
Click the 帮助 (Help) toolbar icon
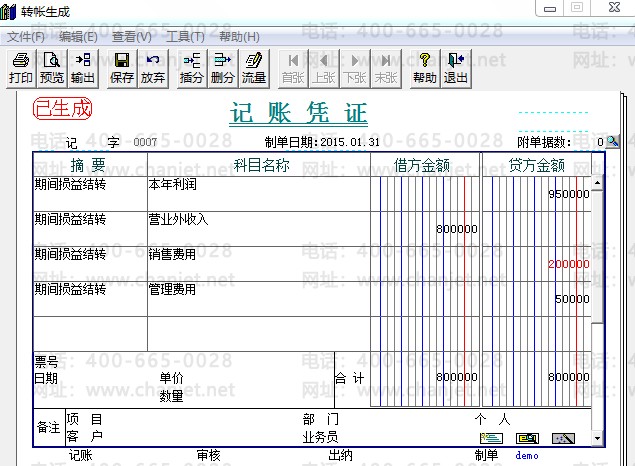click(424, 68)
